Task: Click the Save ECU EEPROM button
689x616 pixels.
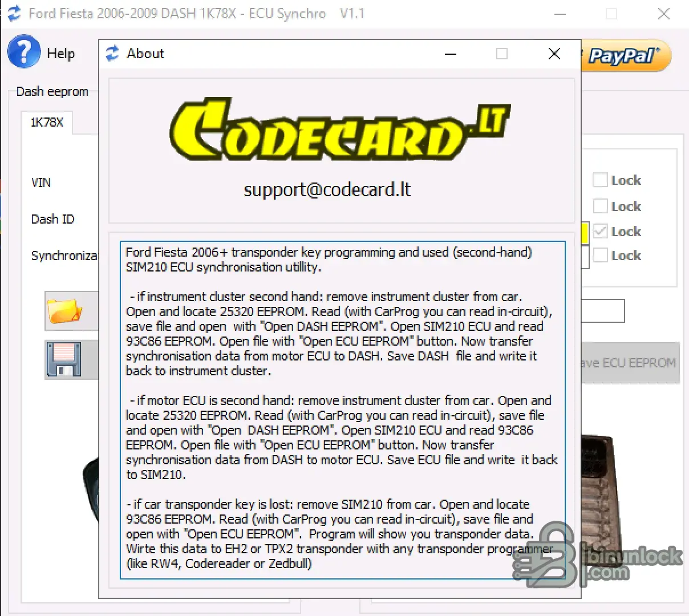Action: (x=630, y=363)
